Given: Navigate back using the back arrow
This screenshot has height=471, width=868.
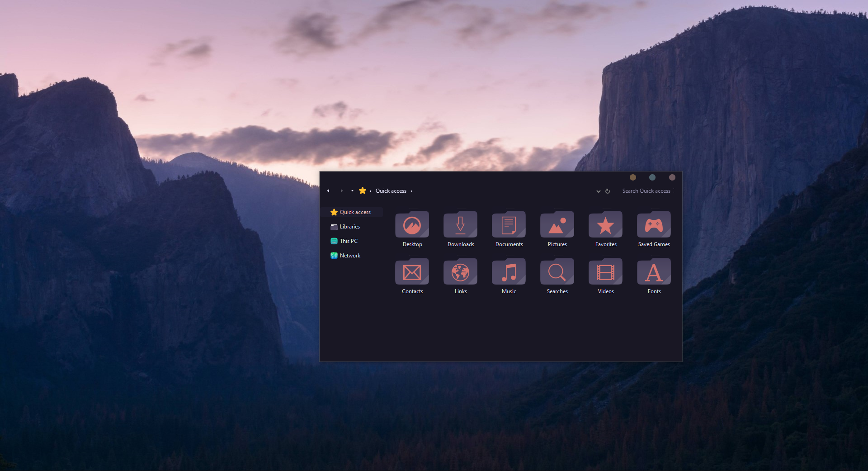Looking at the screenshot, I should point(328,190).
